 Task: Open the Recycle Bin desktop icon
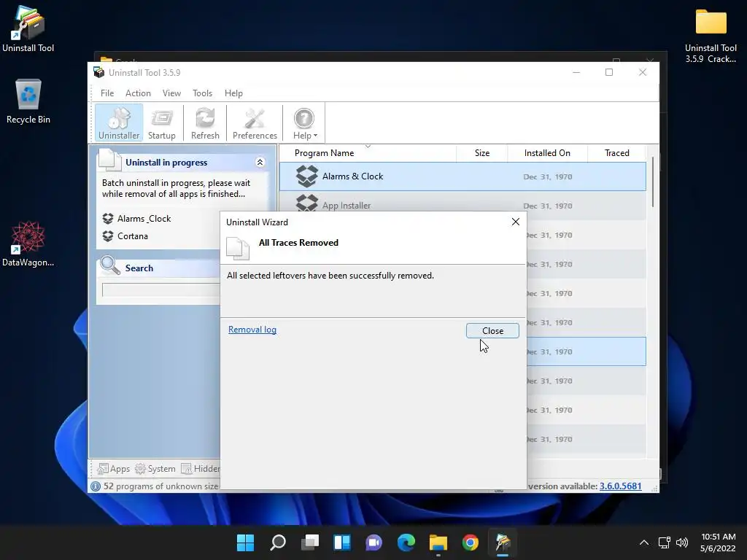28,101
